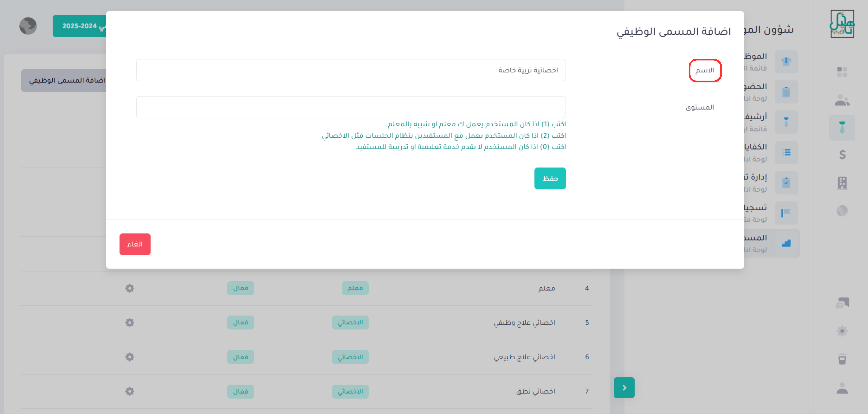The image size is (868, 414).
Task: Click the حفظ save button
Action: [x=550, y=178]
